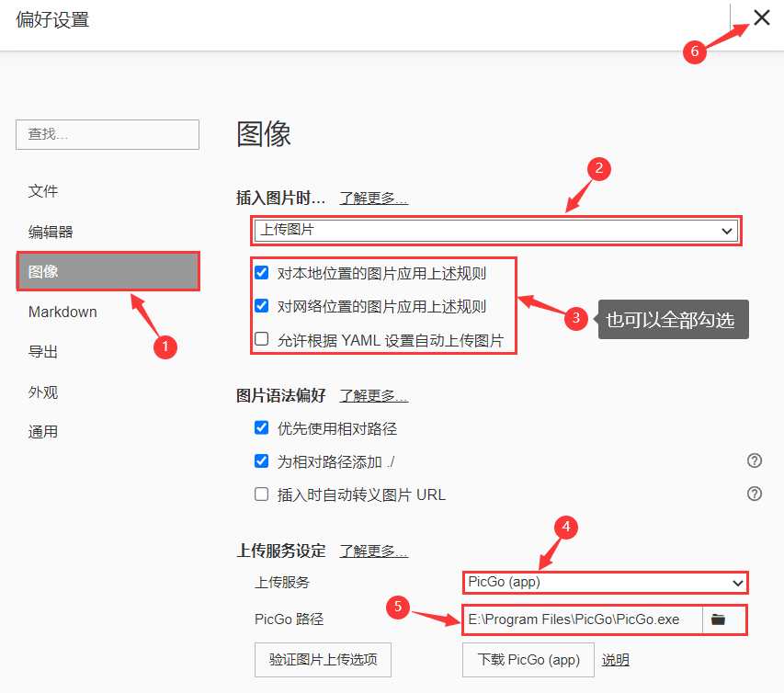
Task: Open help icon for 为相对路径添加 ./
Action: (754, 460)
